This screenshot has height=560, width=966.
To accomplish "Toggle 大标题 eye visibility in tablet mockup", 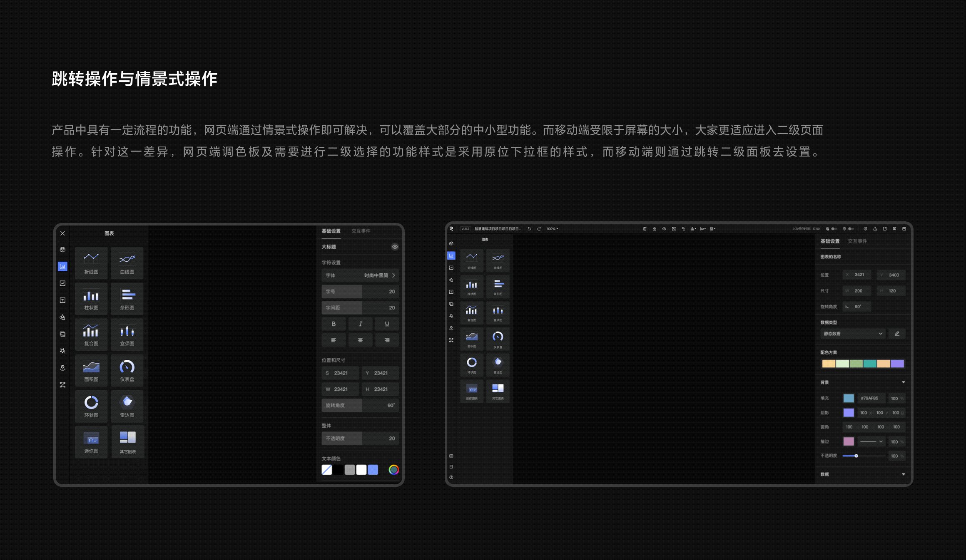I will click(395, 247).
